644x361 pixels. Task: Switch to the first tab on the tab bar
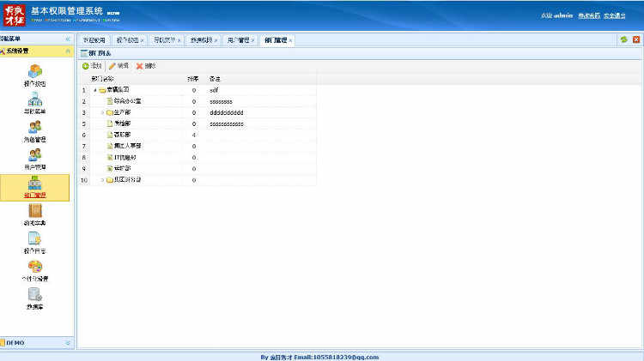tap(94, 40)
